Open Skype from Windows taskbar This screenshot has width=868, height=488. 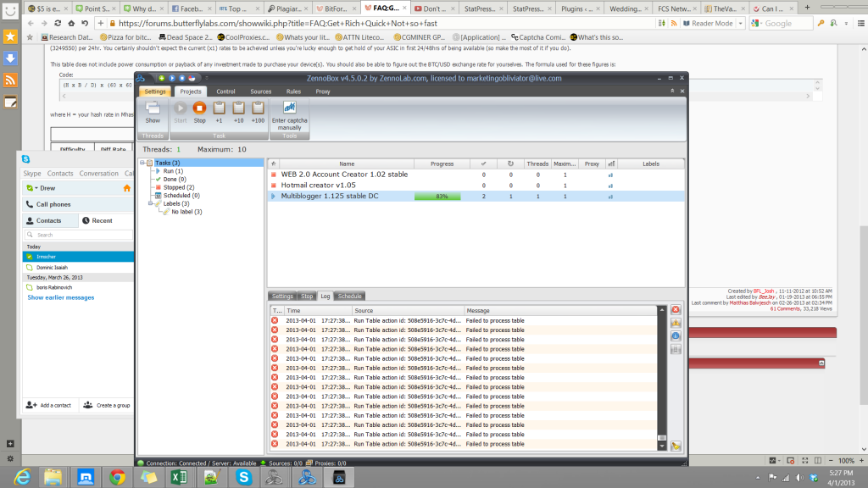[243, 477]
